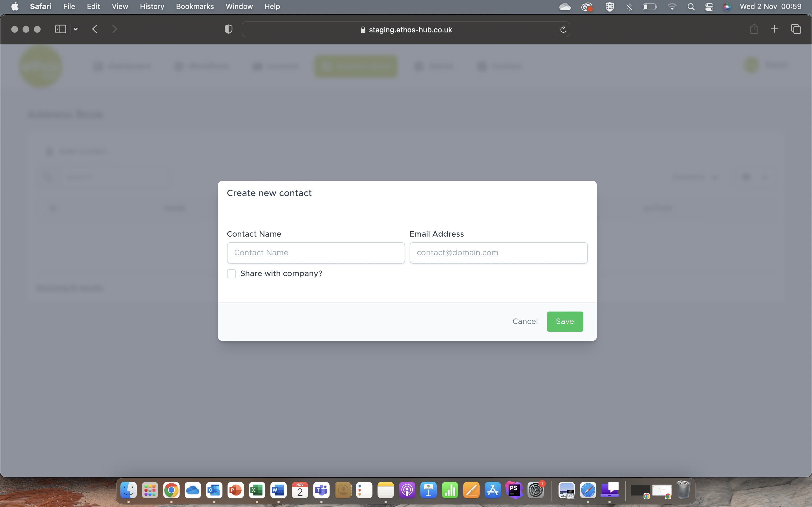Viewport: 812px width, 507px height.
Task: Show tab overview icon in Safari
Action: pyautogui.click(x=796, y=29)
